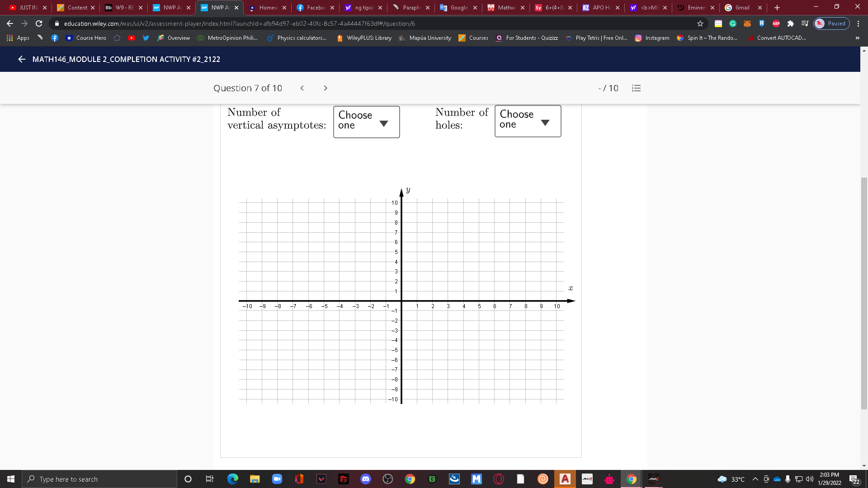Image resolution: width=868 pixels, height=488 pixels.
Task: Expand the number of holes dropdown
Action: (x=528, y=121)
